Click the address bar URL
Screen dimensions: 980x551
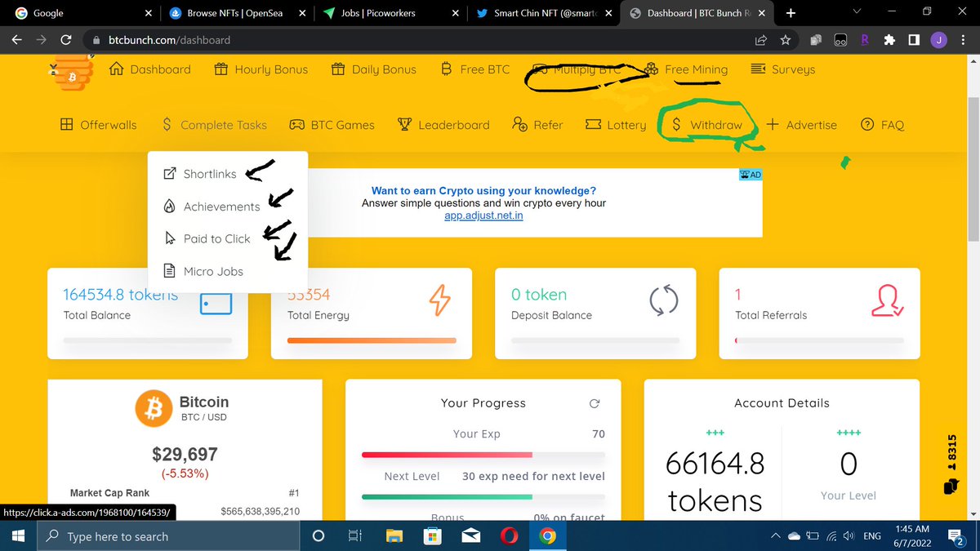(x=169, y=40)
